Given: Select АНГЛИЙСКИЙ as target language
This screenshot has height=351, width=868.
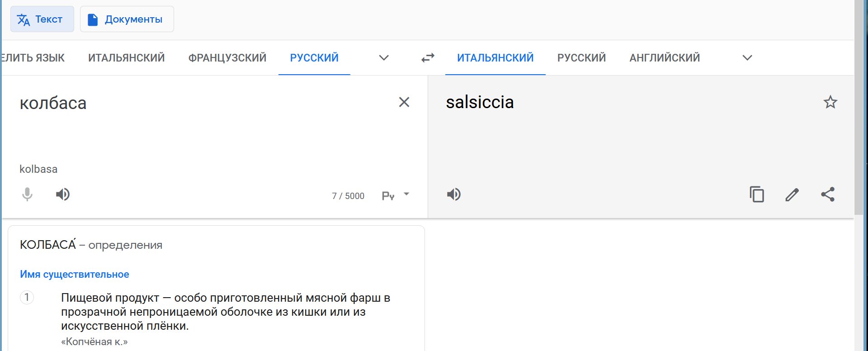Looking at the screenshot, I should (665, 58).
